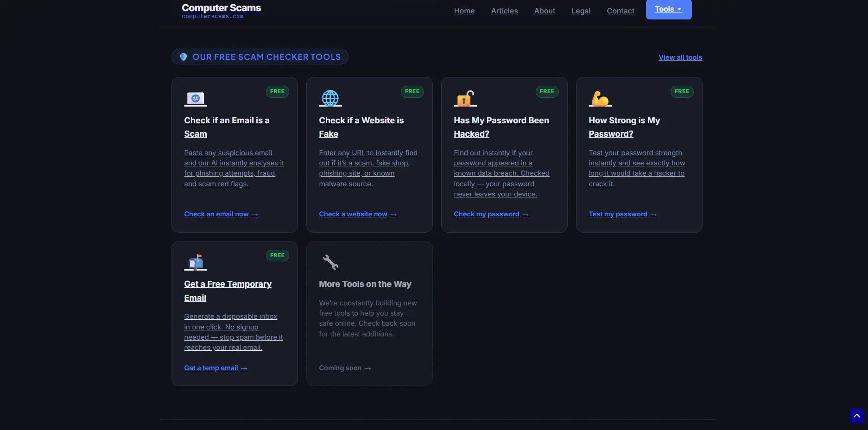
Task: Click 'Enter any URL to instantly find' description
Action: (x=368, y=168)
